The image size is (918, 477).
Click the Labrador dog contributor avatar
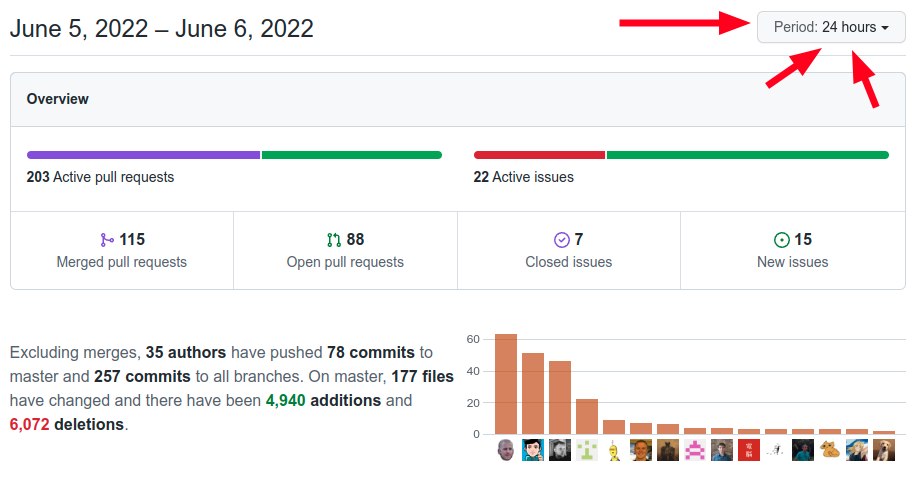884,451
